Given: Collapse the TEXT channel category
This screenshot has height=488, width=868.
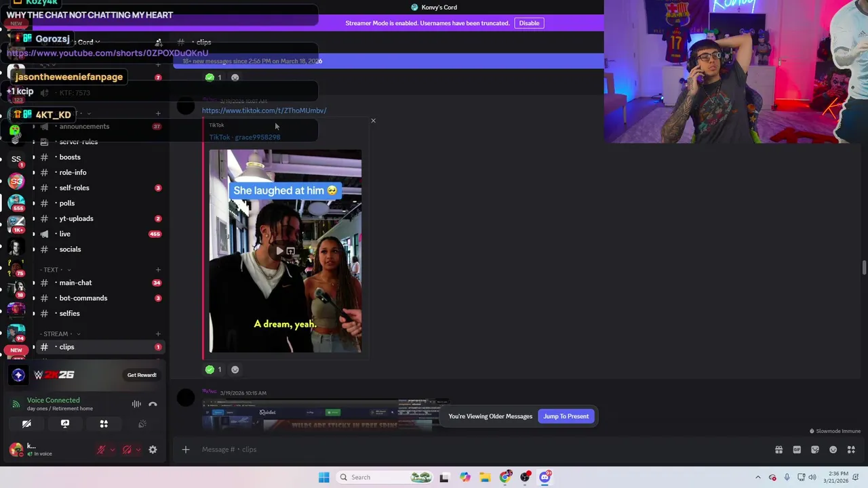Looking at the screenshot, I should click(x=56, y=270).
